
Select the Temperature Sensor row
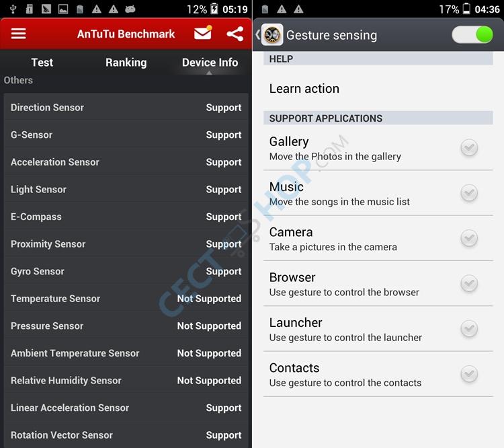pos(126,299)
